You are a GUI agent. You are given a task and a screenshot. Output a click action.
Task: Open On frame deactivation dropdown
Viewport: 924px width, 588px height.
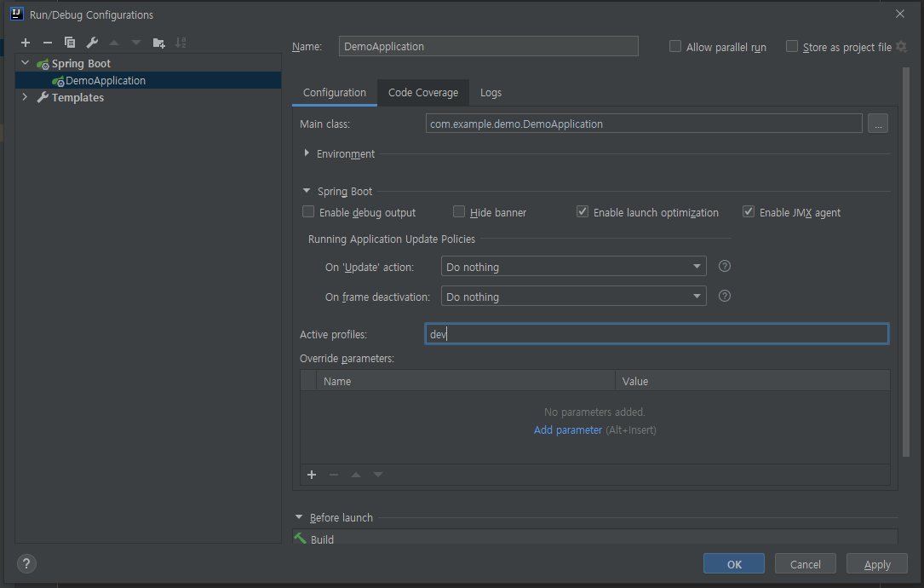click(x=573, y=296)
